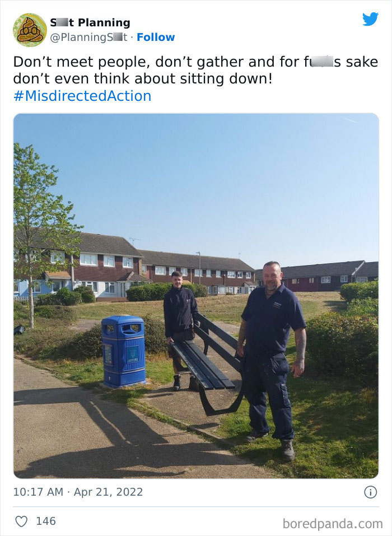Click the blue litter bin in photo

point(123,351)
